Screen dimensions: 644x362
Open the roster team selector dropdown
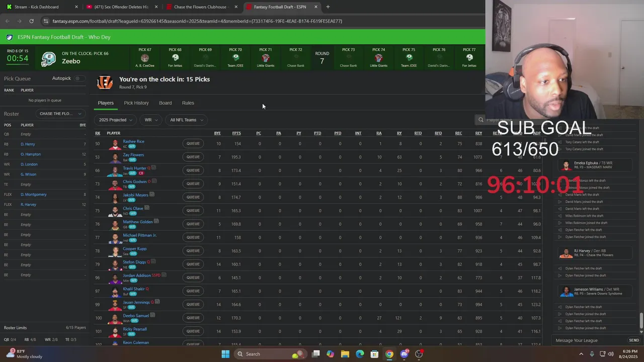click(x=59, y=114)
